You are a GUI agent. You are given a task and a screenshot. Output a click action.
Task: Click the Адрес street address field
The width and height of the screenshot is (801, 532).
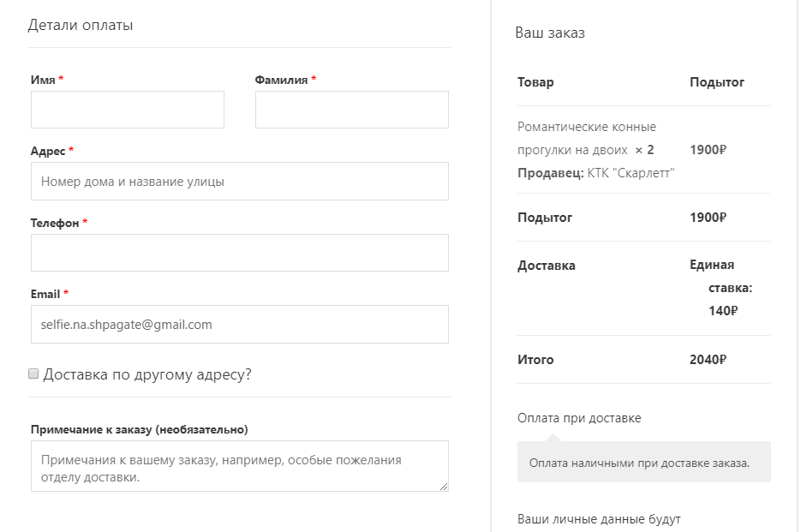point(240,182)
